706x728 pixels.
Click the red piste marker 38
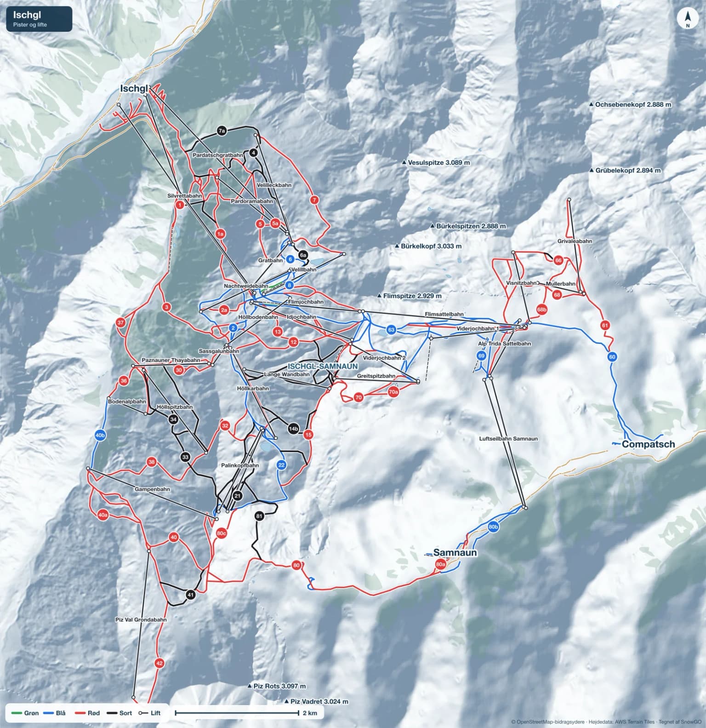[152, 462]
